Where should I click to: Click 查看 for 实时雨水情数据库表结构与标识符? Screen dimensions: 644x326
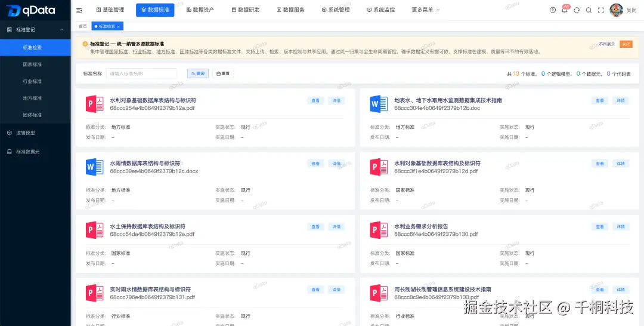(315, 290)
